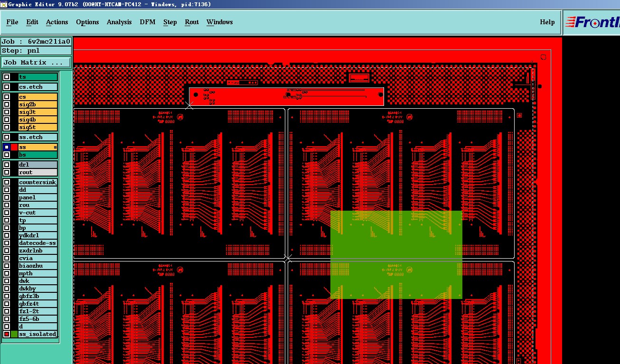The image size is (620, 364).
Task: Select the zxdrlnb layer name
Action: point(38,251)
